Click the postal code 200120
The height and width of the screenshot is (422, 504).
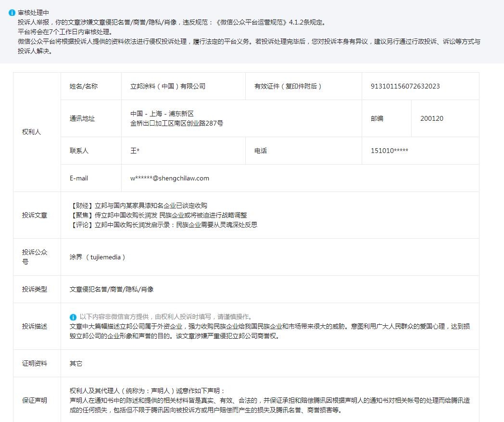pos(431,118)
